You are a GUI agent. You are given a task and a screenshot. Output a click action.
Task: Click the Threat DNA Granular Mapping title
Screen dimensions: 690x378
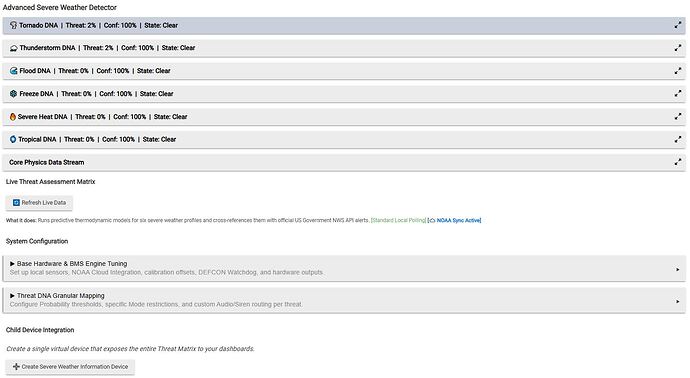(61, 296)
